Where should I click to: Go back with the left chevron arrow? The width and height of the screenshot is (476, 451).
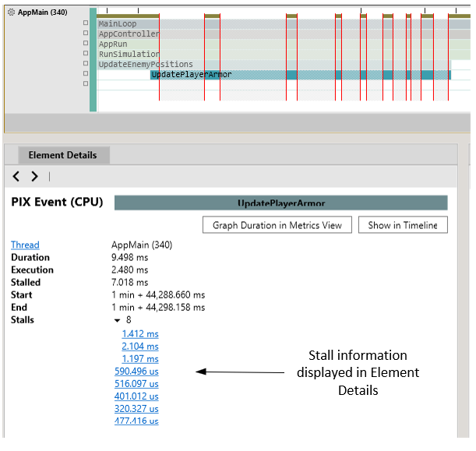[16, 176]
